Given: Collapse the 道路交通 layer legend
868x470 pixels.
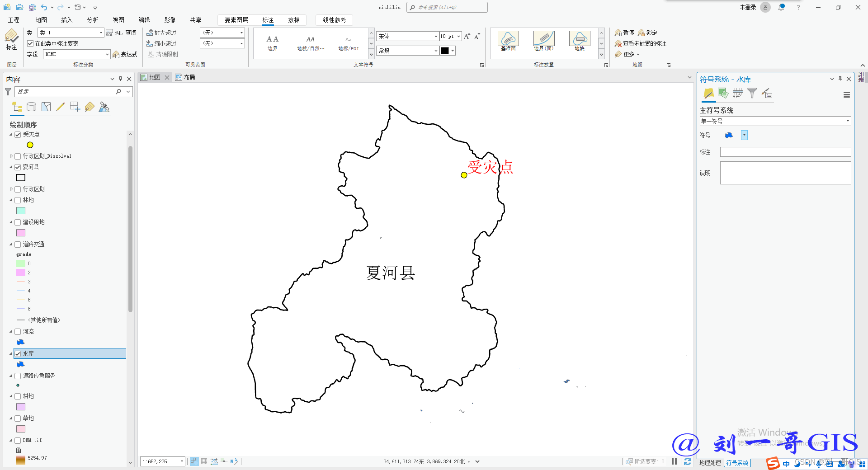Looking at the screenshot, I should pos(11,244).
